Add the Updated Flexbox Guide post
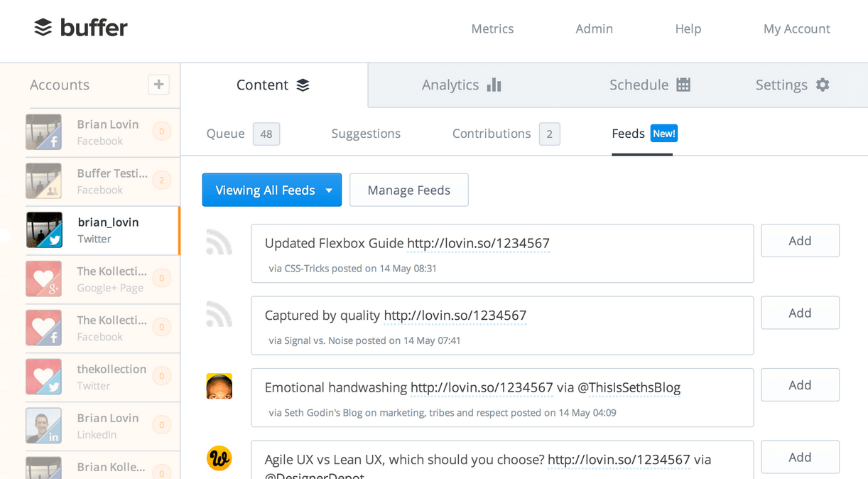 pos(800,241)
